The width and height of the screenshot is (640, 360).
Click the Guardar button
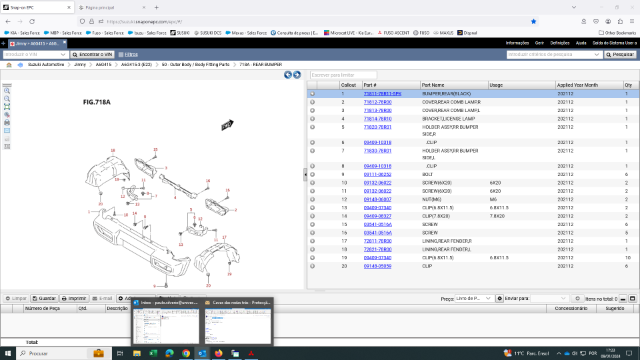pos(44,299)
